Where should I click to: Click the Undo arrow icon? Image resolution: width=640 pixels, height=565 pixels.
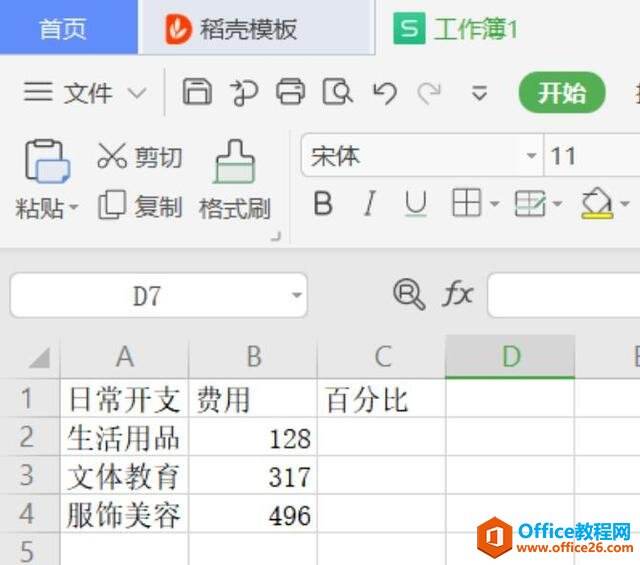coord(384,93)
